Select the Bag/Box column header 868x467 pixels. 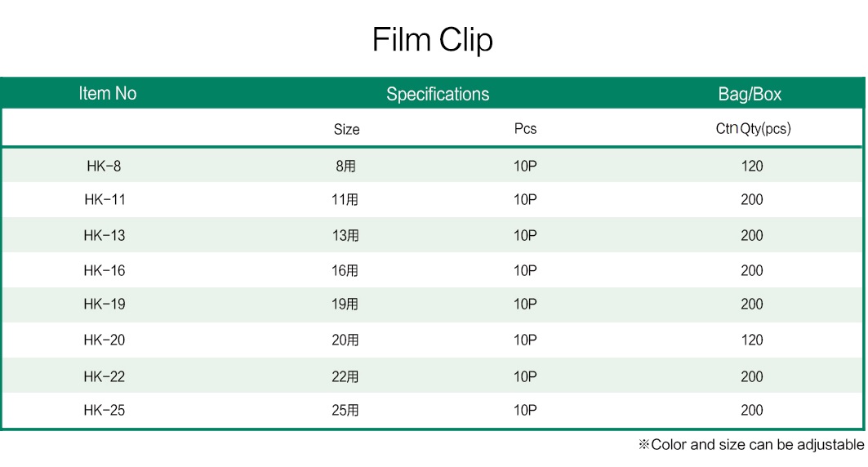pyautogui.click(x=750, y=94)
